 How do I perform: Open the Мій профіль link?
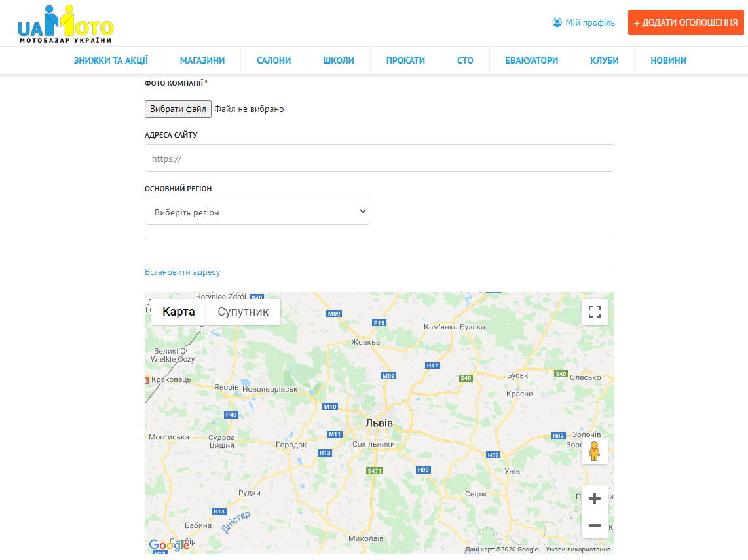click(590, 22)
